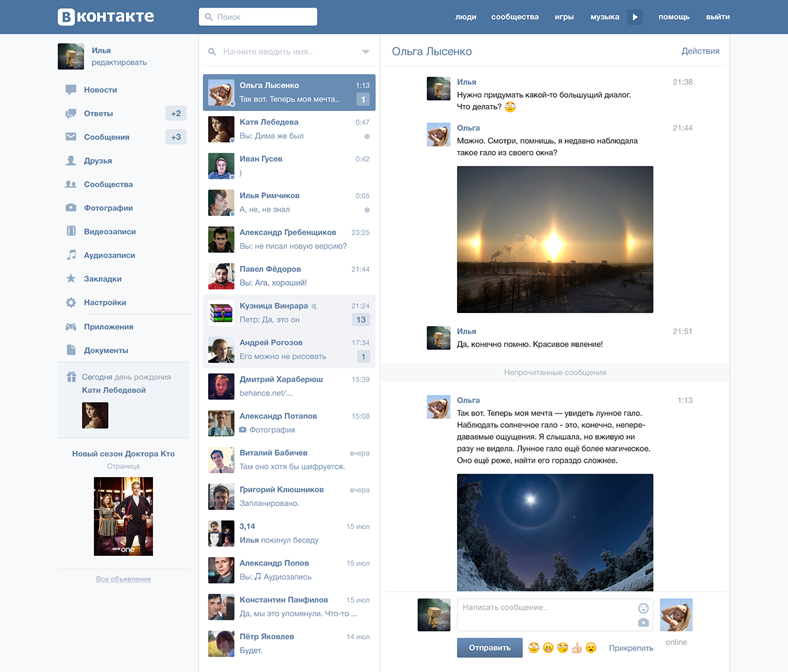
Task: Open игры in top navigation
Action: (x=564, y=17)
